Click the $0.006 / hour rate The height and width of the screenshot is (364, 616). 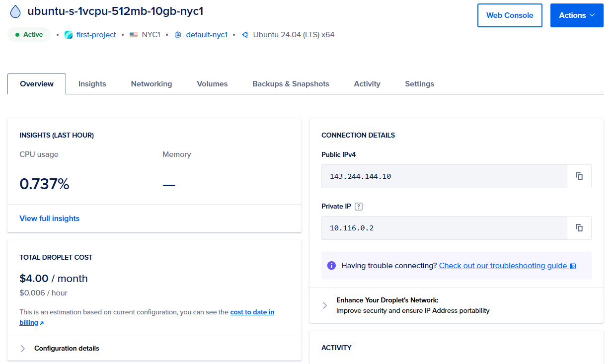(x=43, y=293)
